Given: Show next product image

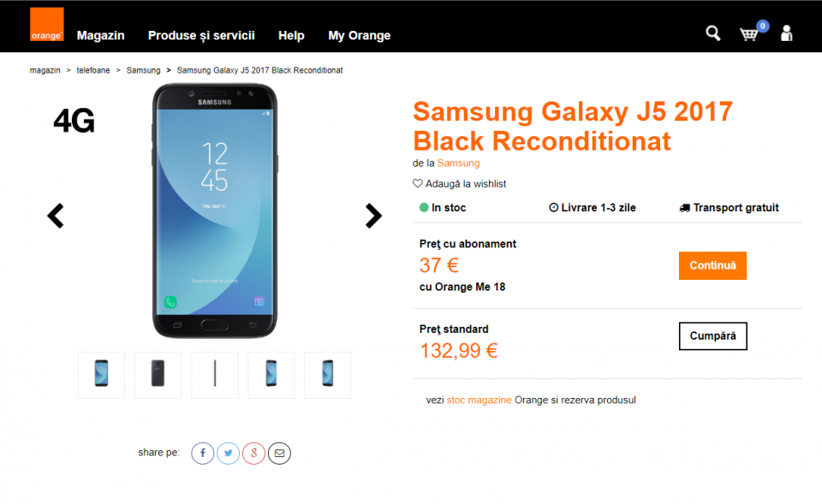Looking at the screenshot, I should [x=373, y=216].
